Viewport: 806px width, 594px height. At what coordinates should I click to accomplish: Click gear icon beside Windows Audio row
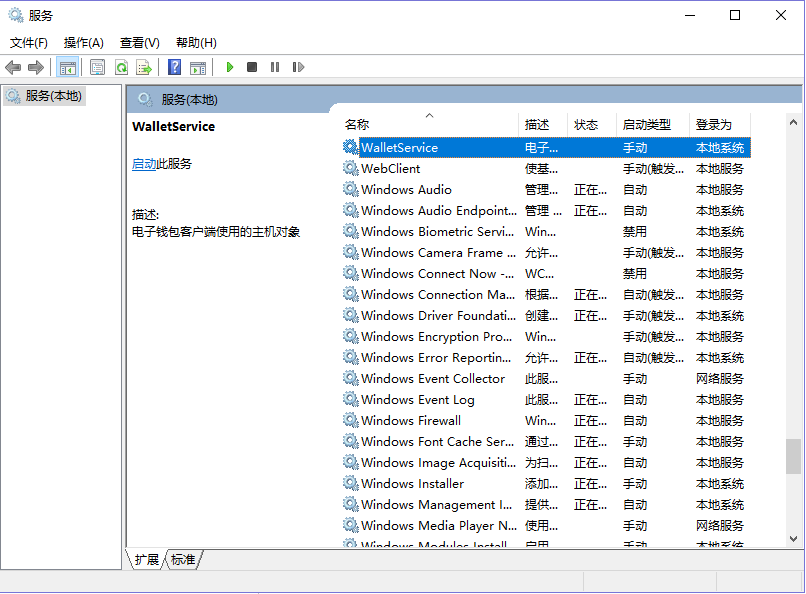coord(351,189)
